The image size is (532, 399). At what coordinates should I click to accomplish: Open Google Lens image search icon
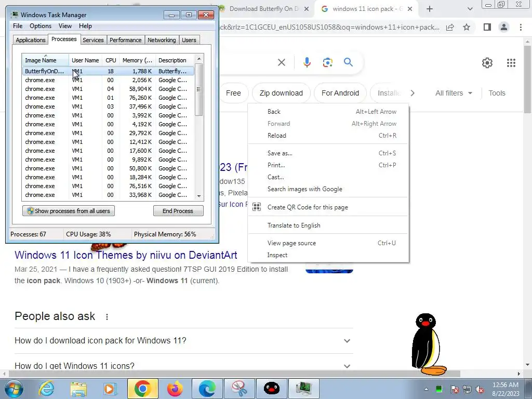tap(327, 62)
